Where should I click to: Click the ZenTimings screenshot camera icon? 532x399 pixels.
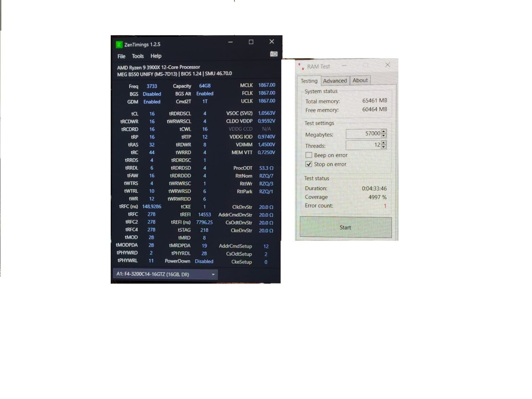pyautogui.click(x=274, y=54)
